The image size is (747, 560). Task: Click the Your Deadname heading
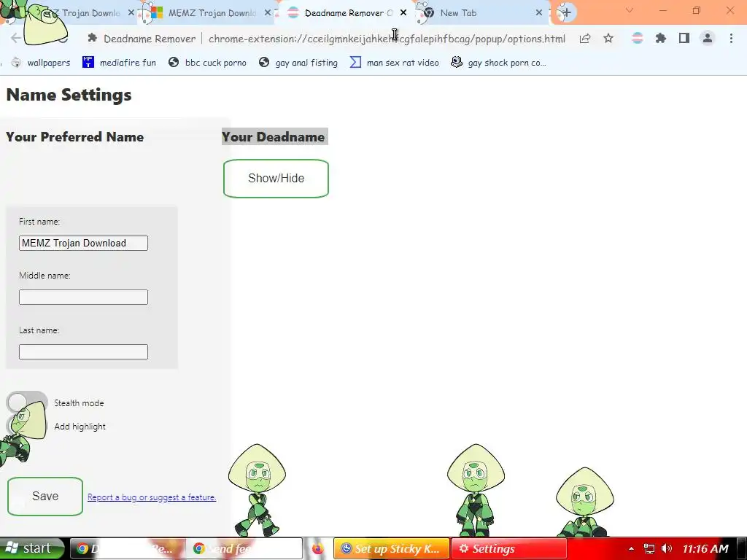[274, 136]
